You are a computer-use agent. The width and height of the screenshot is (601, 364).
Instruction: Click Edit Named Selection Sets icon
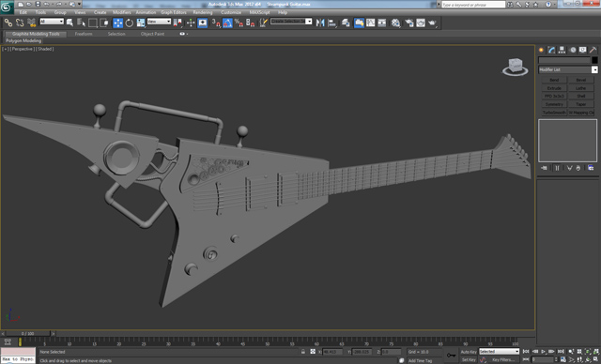(264, 23)
